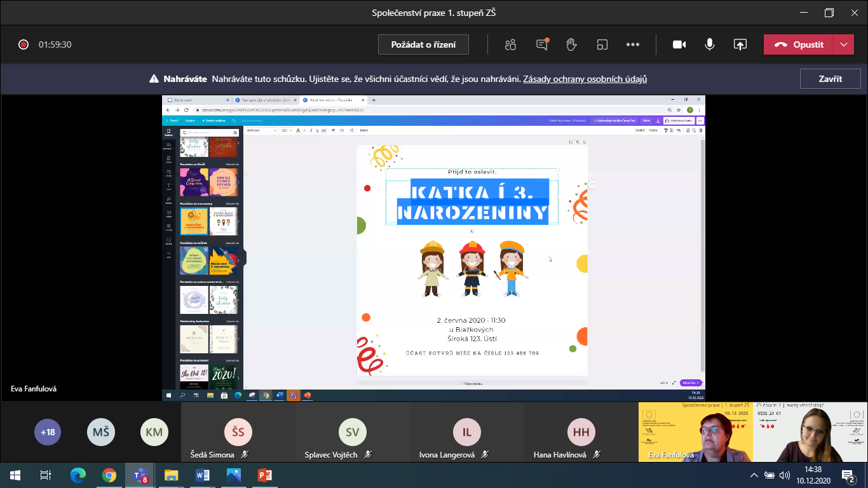Toggle the camera on or off
Image resolution: width=868 pixels, height=488 pixels.
point(679,44)
